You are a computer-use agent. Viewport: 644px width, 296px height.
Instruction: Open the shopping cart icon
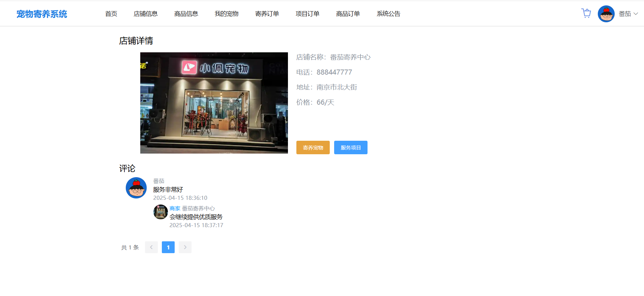[586, 14]
